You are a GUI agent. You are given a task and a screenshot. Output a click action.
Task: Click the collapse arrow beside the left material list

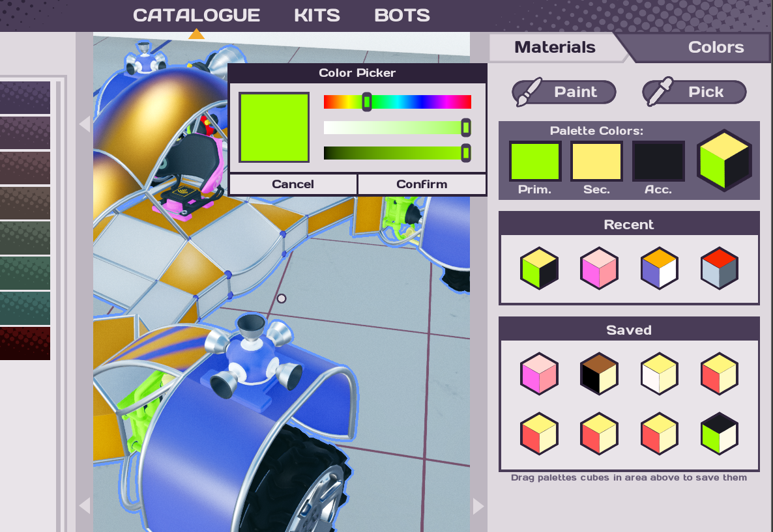point(85,124)
